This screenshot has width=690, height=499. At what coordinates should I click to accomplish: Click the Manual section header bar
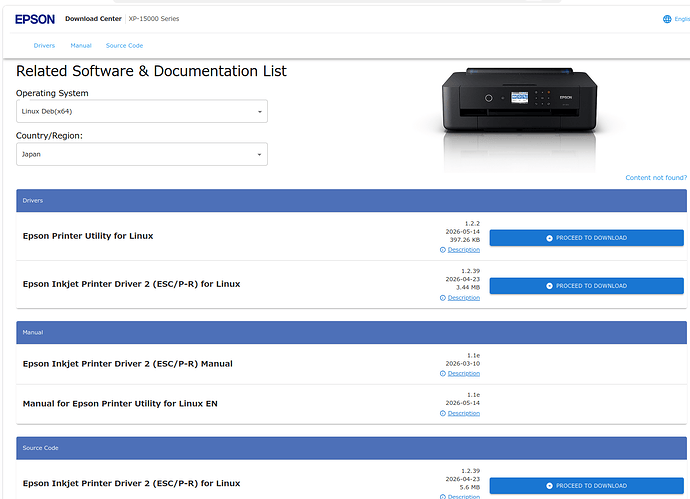pos(351,333)
